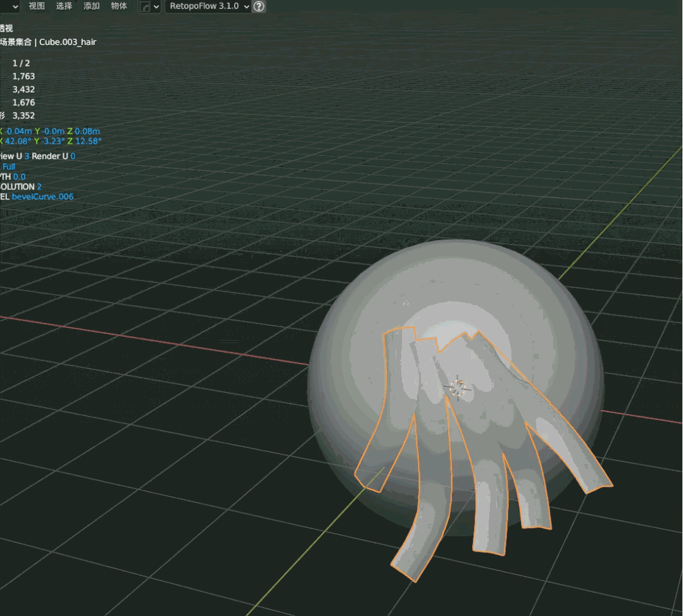This screenshot has width=683, height=616.
Task: Open the 视图 menu
Action: tap(37, 6)
